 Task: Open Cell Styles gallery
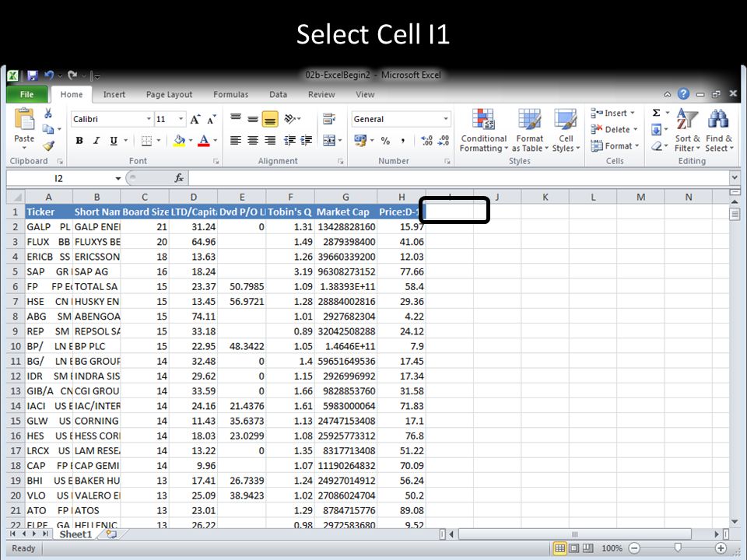pyautogui.click(x=566, y=131)
